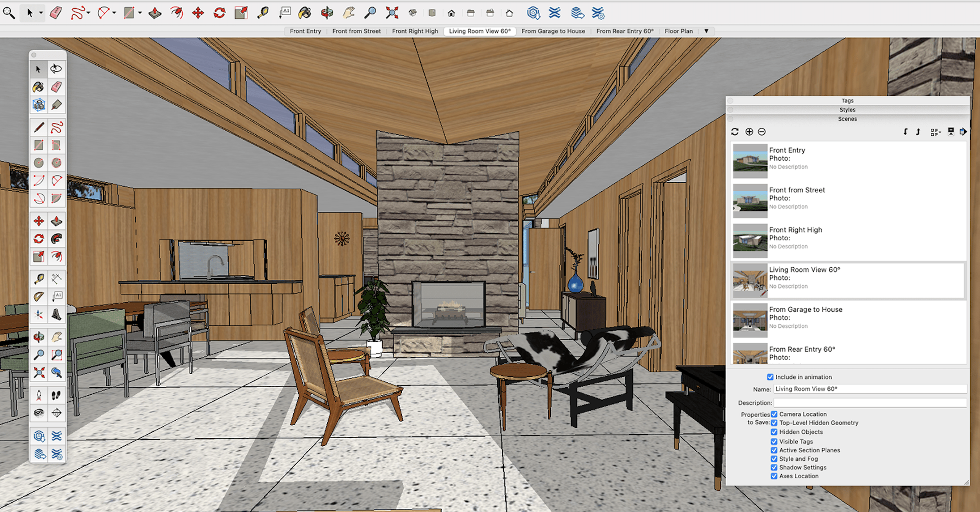Click the scene Description input field
This screenshot has width=980, height=512.
(870, 403)
